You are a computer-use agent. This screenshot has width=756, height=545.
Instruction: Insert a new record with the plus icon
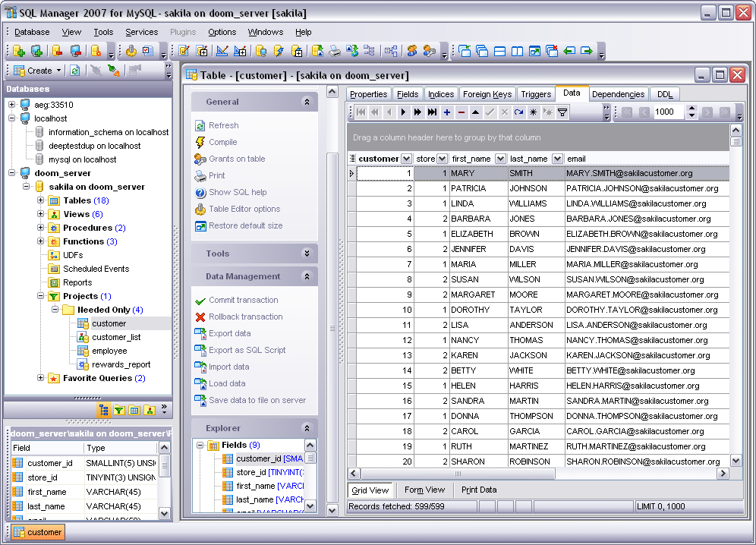(447, 112)
